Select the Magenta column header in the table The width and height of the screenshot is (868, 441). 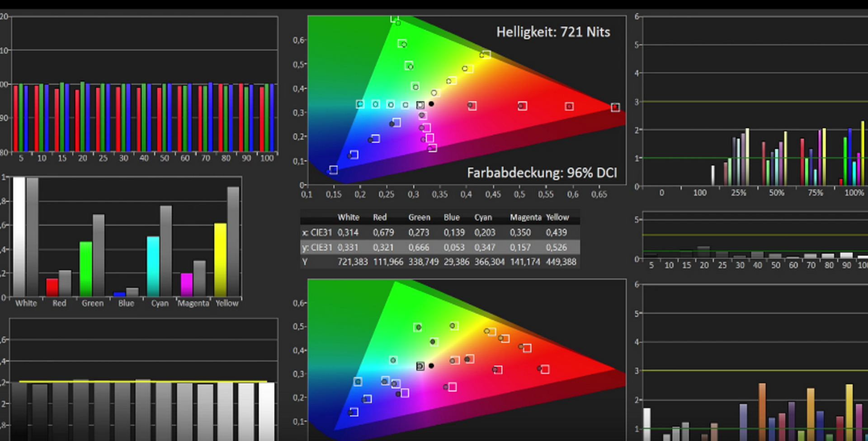(525, 217)
